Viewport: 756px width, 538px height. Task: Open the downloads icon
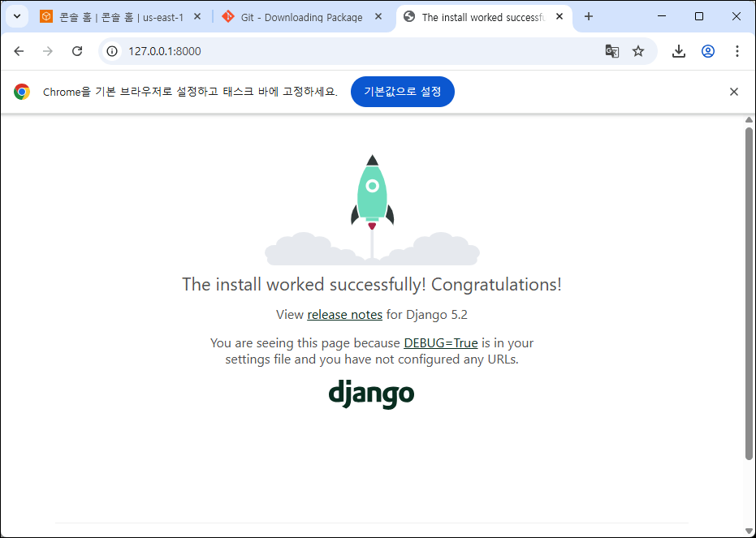[679, 51]
